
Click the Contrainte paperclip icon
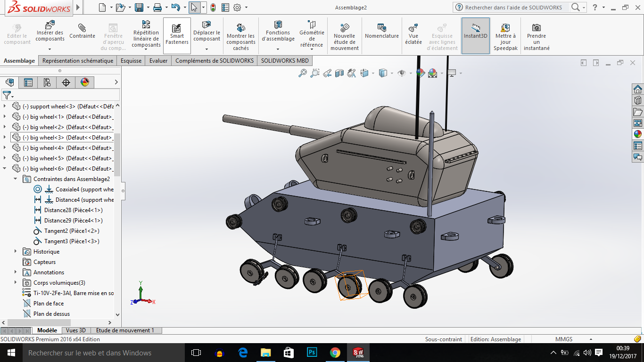click(x=82, y=27)
